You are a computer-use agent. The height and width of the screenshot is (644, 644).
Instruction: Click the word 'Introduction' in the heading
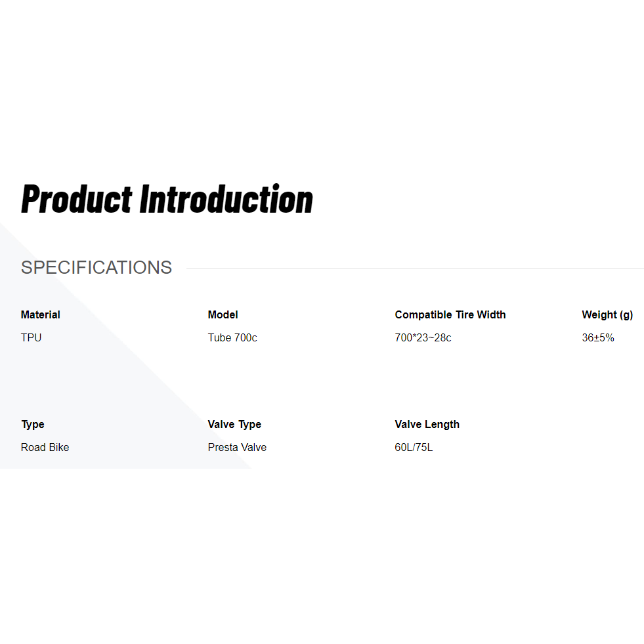click(x=226, y=199)
